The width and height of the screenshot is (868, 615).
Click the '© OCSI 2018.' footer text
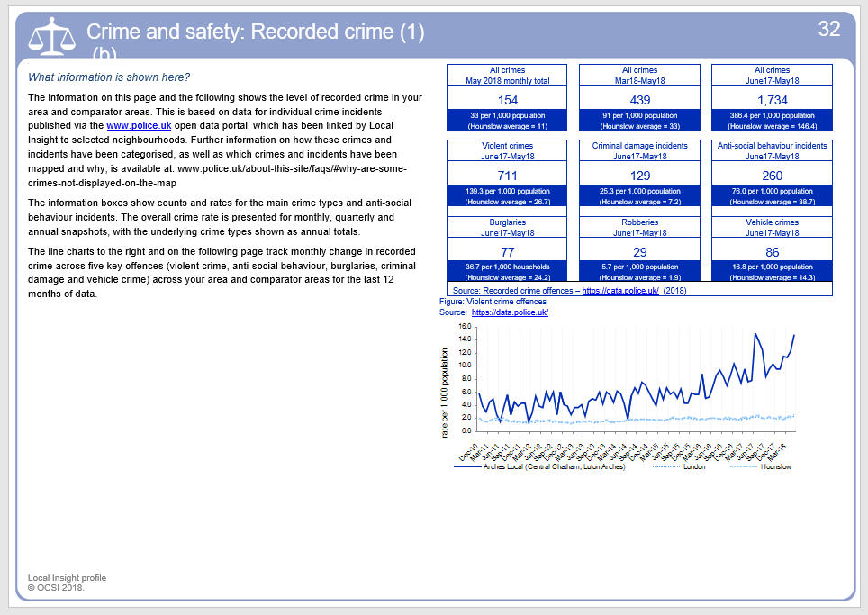click(56, 588)
